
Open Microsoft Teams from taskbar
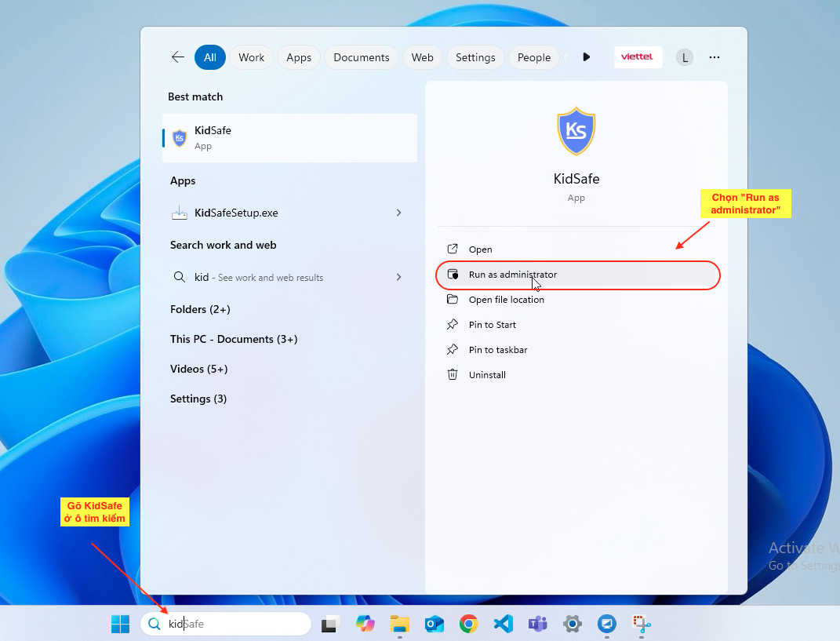(537, 625)
